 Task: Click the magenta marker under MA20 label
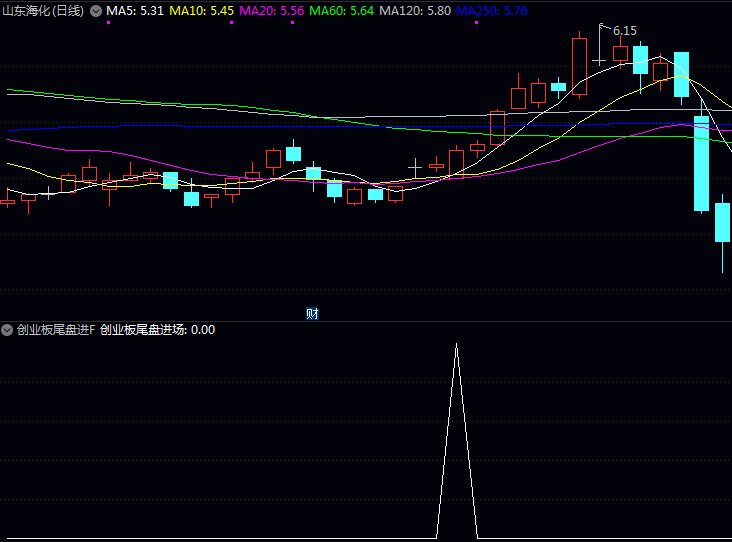point(292,22)
